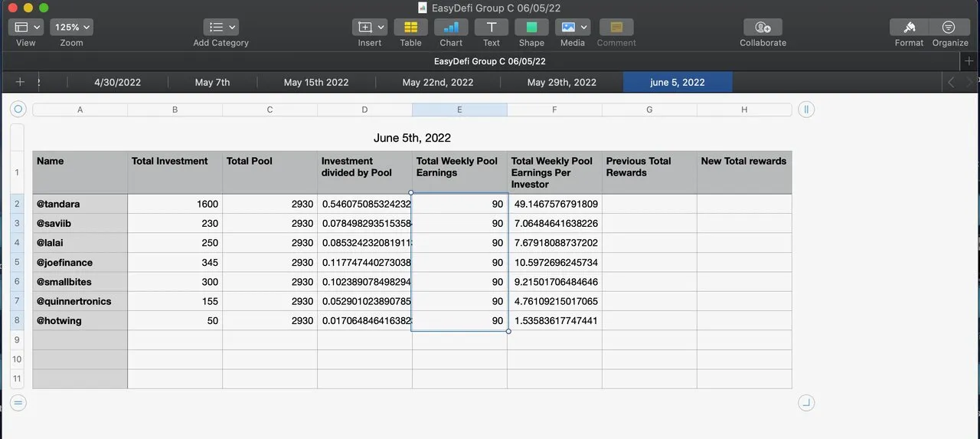The height and width of the screenshot is (439, 980).
Task: Click the Total Pool header cell
Action: pos(270,172)
